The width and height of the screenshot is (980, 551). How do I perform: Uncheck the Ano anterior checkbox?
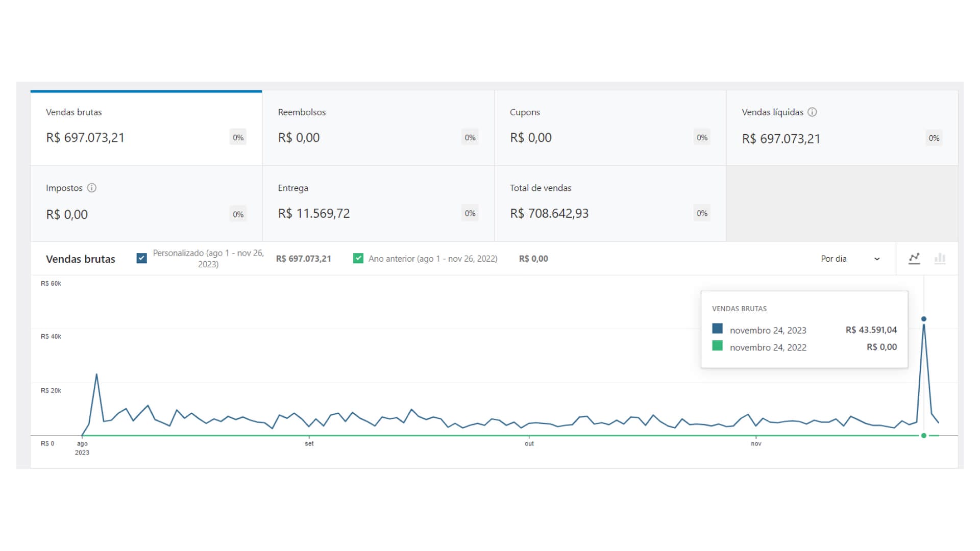point(358,258)
